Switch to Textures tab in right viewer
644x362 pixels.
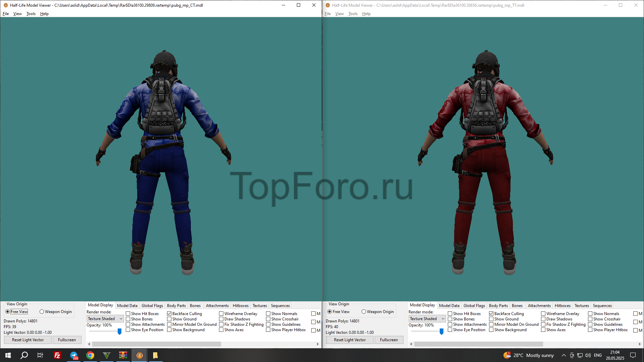(581, 306)
